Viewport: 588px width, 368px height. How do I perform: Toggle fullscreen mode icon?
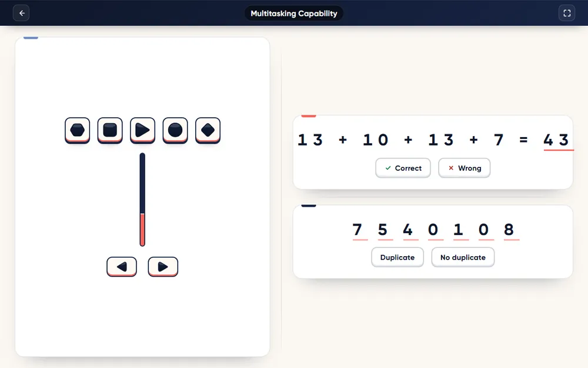[567, 13]
